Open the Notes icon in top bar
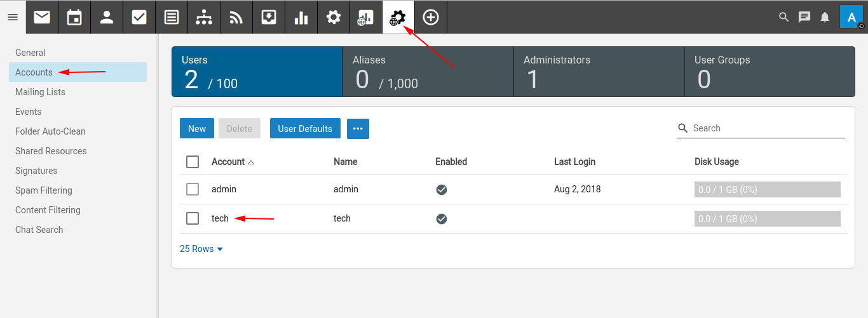868x318 pixels. [172, 17]
